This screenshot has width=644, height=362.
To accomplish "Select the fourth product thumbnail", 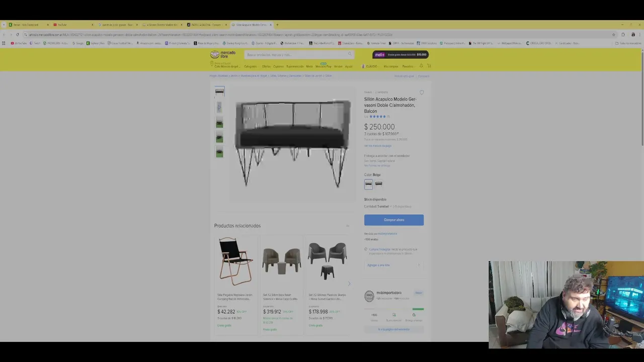I will pos(219,137).
